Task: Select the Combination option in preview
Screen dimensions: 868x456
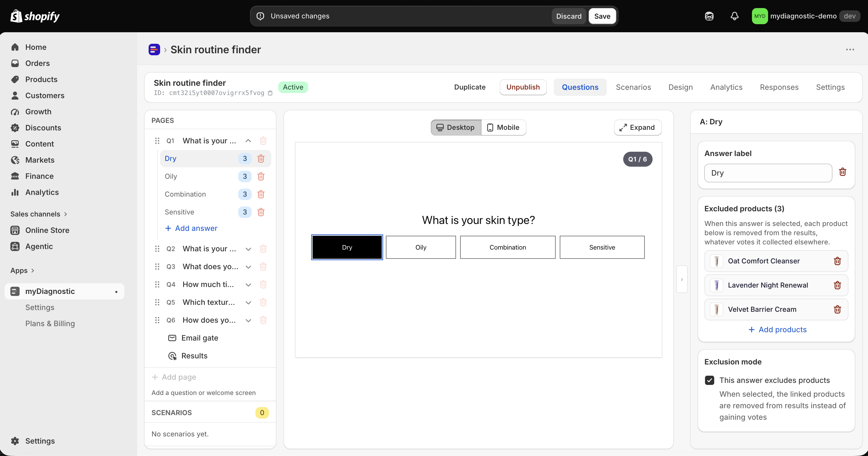Action: [x=507, y=247]
